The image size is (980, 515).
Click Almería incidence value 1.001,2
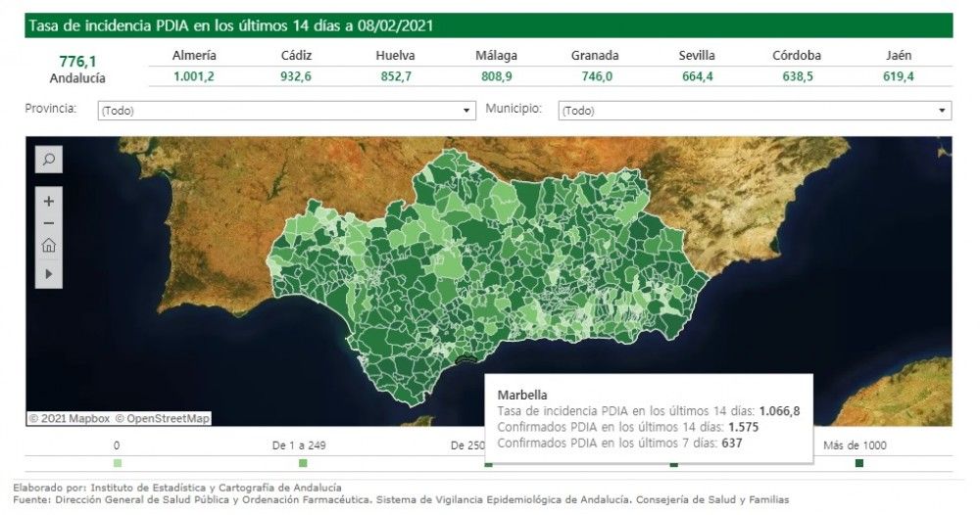coord(194,76)
